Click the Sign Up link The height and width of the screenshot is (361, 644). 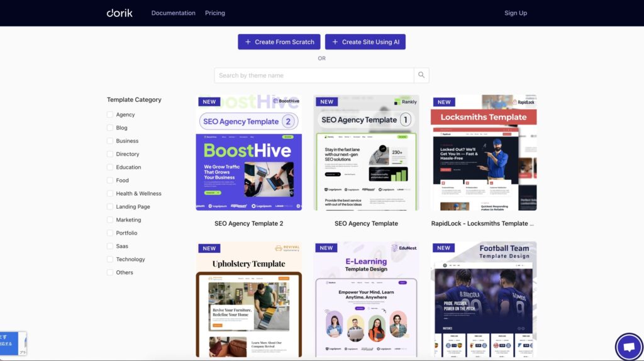point(515,13)
